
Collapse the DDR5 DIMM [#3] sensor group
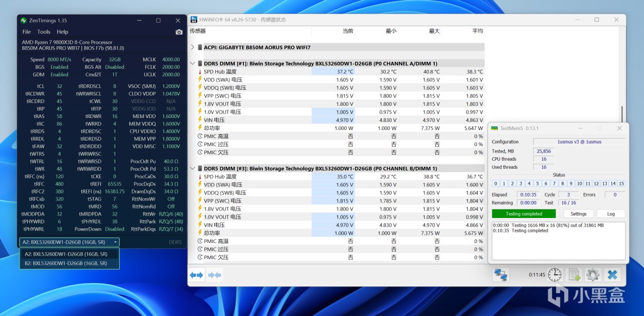click(192, 169)
